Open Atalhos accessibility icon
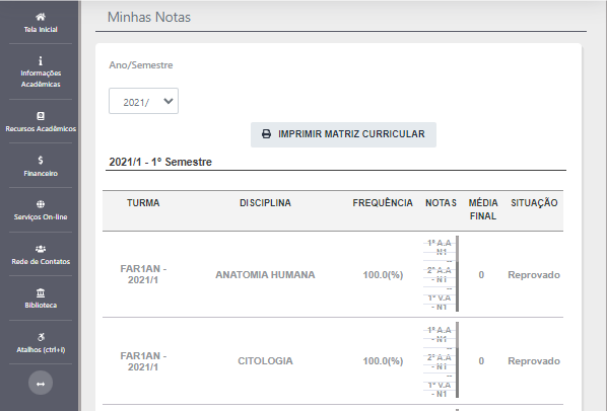This screenshot has width=607, height=413. [x=40, y=337]
